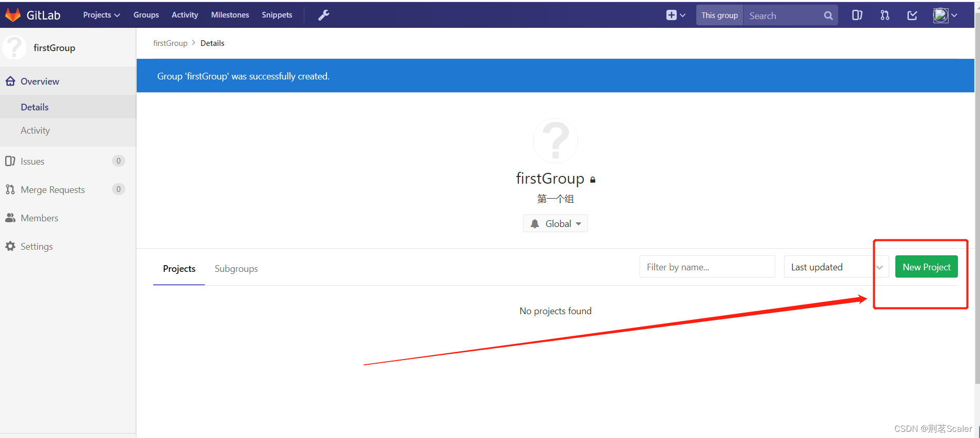Image resolution: width=980 pixels, height=438 pixels.
Task: Expand the Projects dropdown in navbar
Action: point(102,15)
